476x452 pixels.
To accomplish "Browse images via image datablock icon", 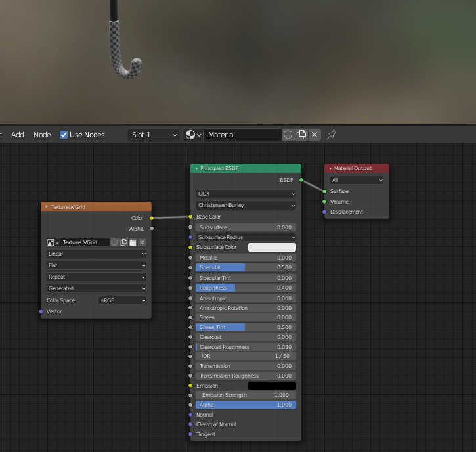I will coord(53,242).
